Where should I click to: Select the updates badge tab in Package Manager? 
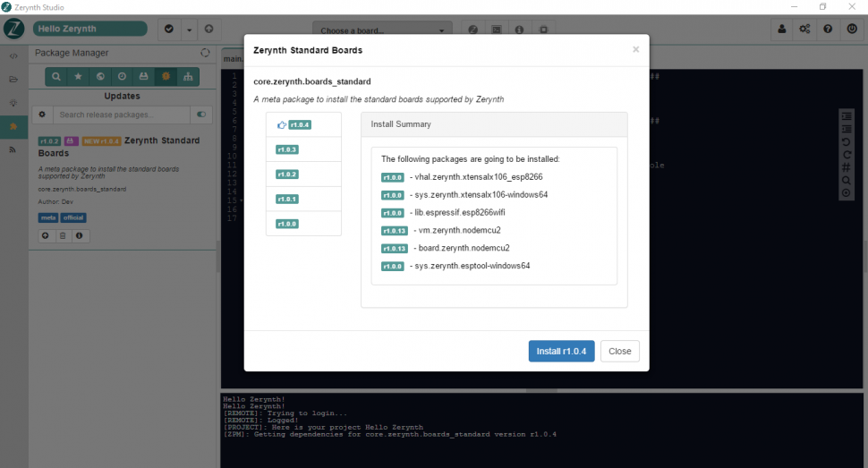tap(166, 76)
